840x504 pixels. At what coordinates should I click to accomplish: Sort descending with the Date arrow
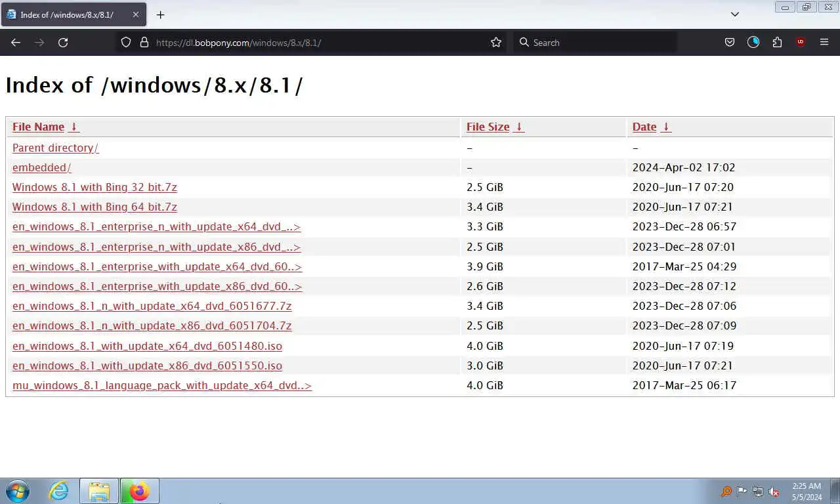tap(665, 127)
